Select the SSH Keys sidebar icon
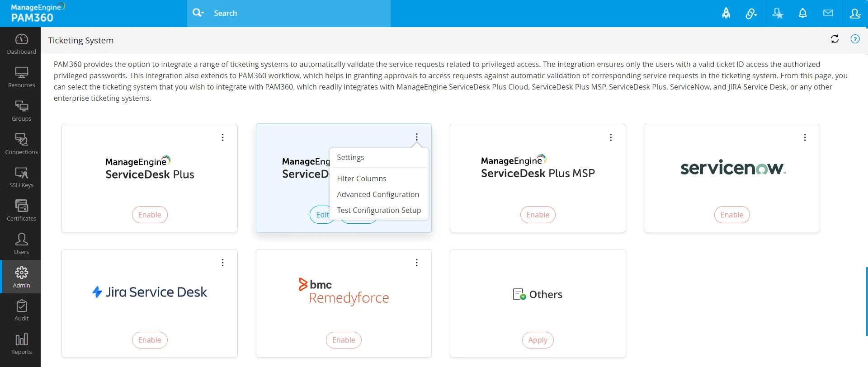The image size is (868, 367). [21, 176]
